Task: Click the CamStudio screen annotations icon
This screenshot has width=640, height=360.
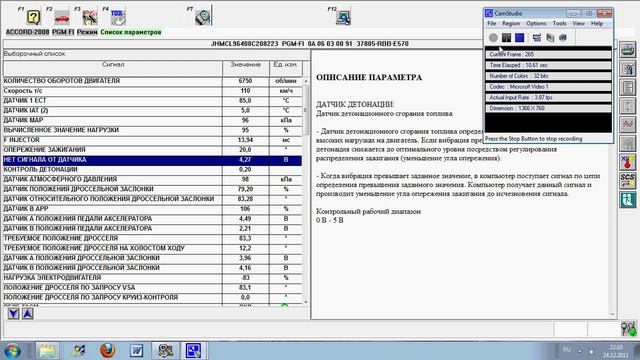Action: (550, 38)
